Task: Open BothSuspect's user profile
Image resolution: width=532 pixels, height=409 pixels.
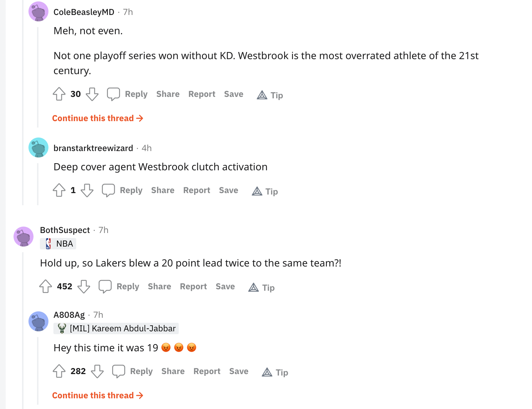Action: pos(65,230)
